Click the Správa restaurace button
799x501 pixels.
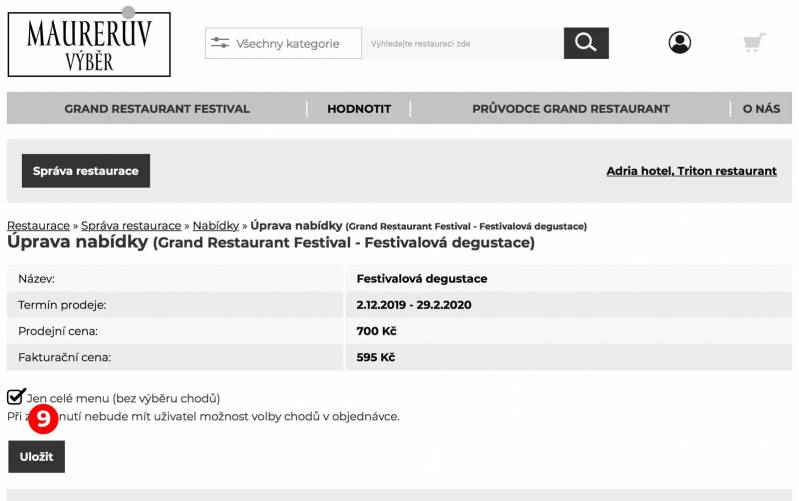[x=86, y=171]
